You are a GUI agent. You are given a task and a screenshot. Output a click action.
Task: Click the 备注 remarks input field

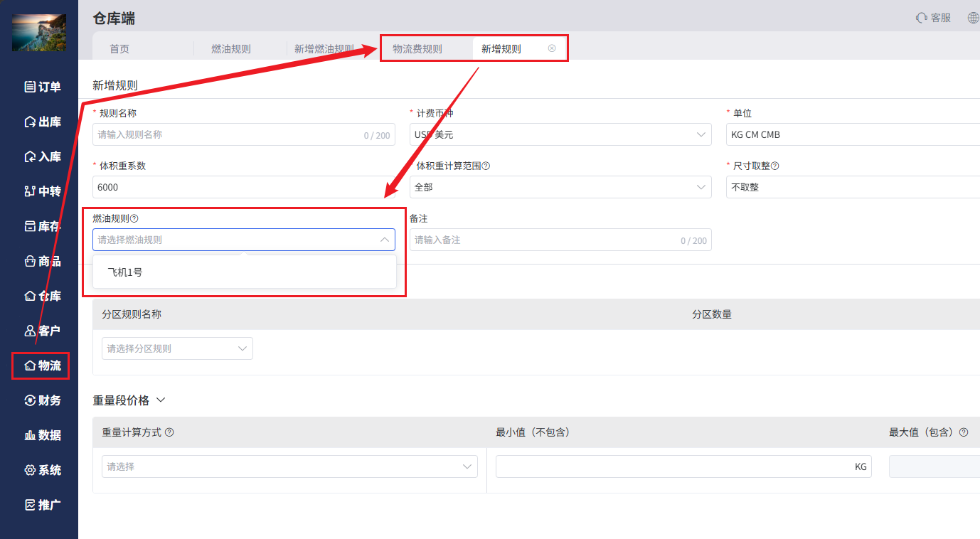[x=560, y=240]
